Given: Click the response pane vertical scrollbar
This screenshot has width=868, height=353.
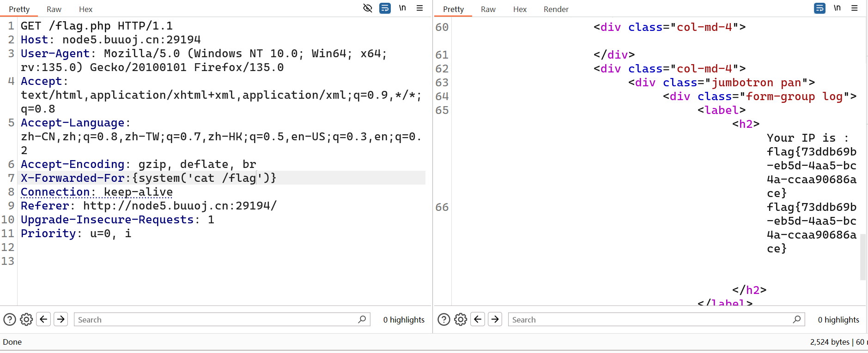Looking at the screenshot, I should (863, 257).
